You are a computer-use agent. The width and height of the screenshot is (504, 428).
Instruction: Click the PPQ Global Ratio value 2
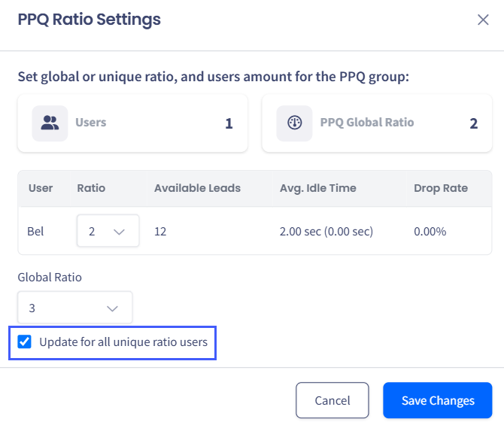coord(473,123)
